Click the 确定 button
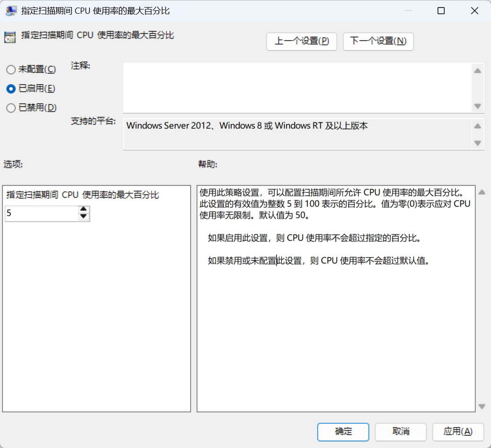Screen dimensions: 491x448 (x=343, y=432)
